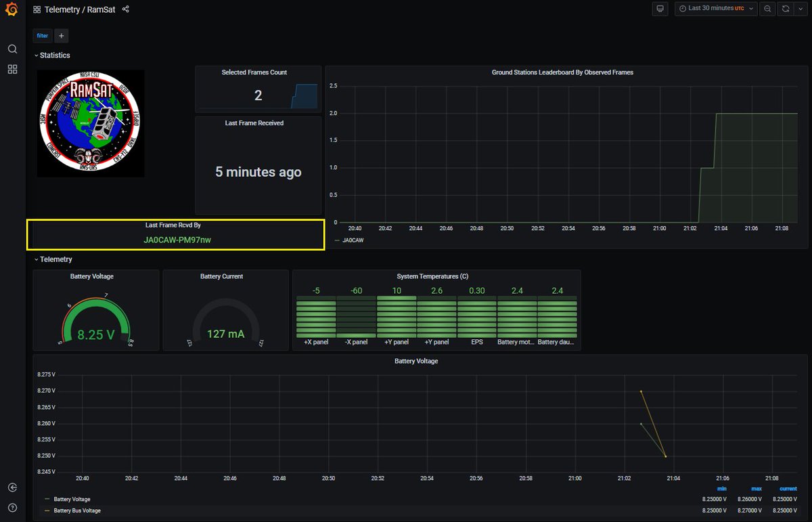Viewport: 812px width, 522px height.
Task: Click the dashboard grid icon beside Telemetry / RamSat
Action: 37,9
